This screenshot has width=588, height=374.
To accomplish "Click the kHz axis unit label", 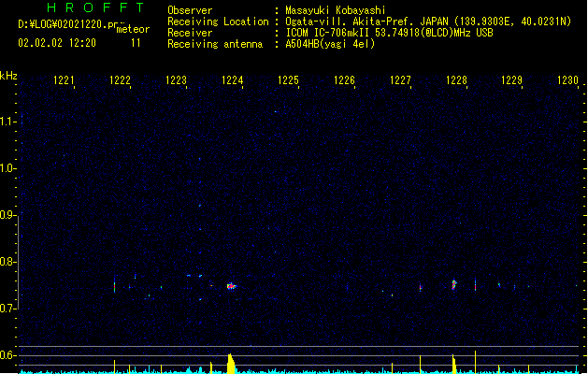I will pyautogui.click(x=8, y=76).
